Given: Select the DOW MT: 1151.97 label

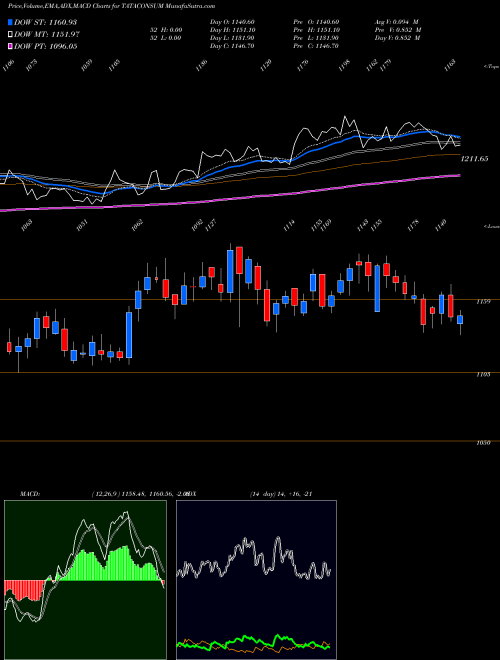Looking at the screenshot, I should 47,35.
